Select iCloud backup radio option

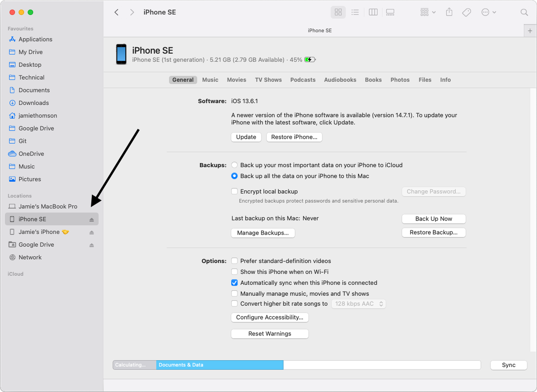[x=234, y=165]
